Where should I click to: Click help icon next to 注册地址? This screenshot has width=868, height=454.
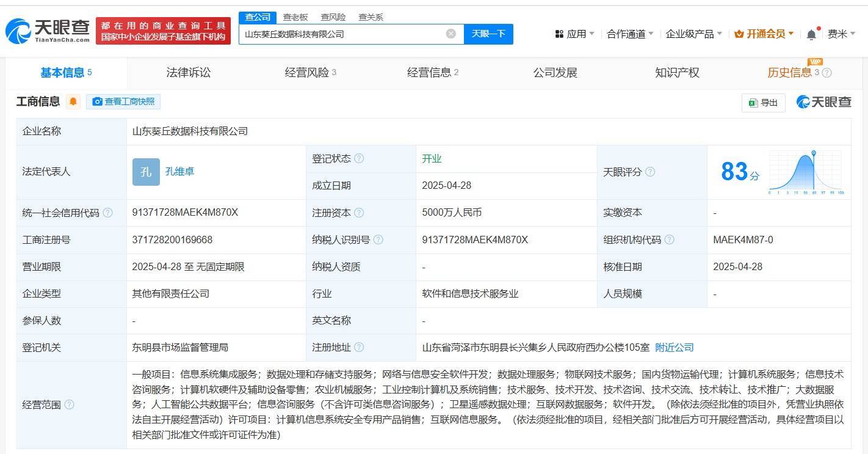point(359,347)
